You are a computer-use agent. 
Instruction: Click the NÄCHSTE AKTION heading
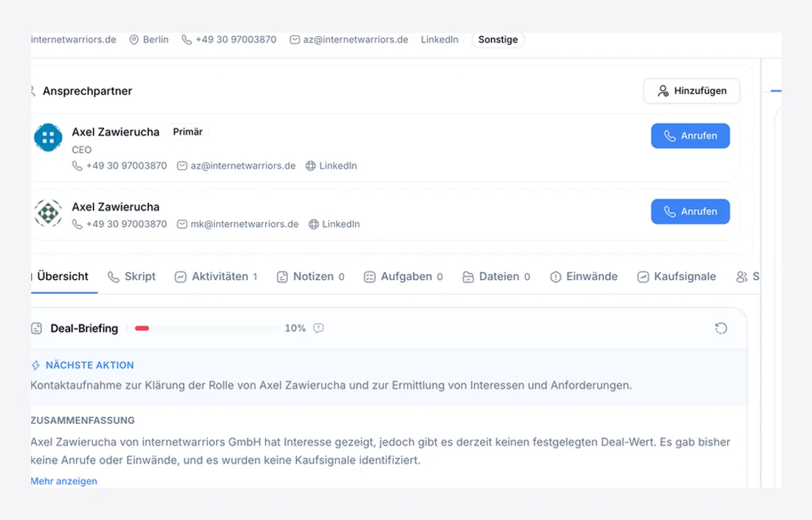point(89,365)
